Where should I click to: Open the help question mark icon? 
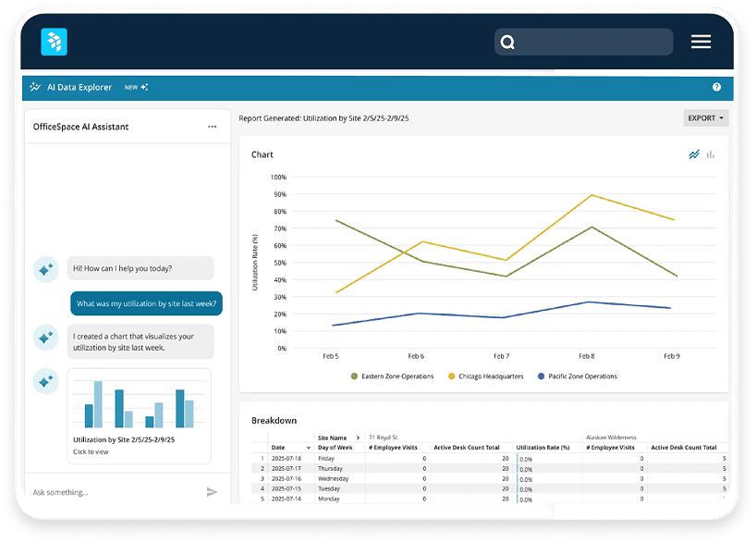(x=716, y=87)
